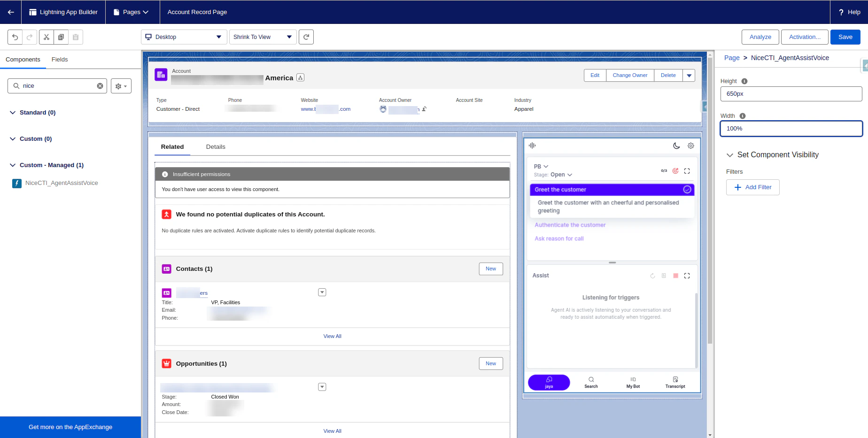Select Search in the widget bottom navigation
Viewport: 868px width, 438px height.
(590, 382)
